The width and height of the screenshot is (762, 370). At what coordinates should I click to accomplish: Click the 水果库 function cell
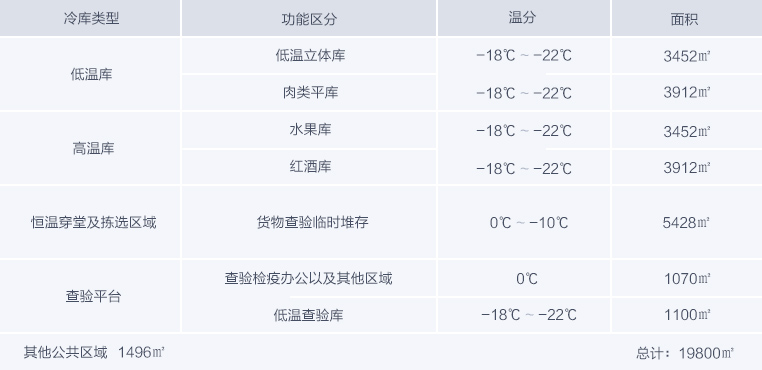click(x=309, y=130)
